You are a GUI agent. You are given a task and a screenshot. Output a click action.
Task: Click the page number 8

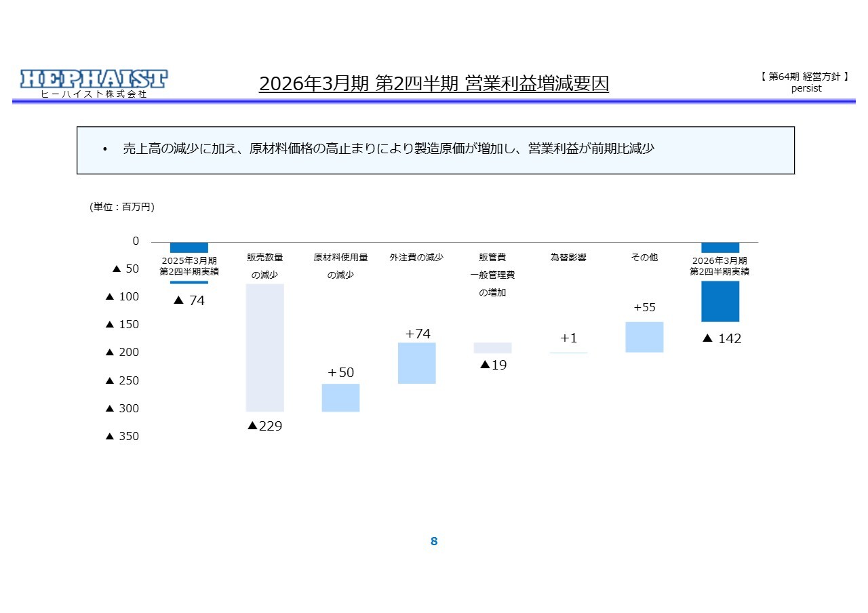click(x=434, y=541)
